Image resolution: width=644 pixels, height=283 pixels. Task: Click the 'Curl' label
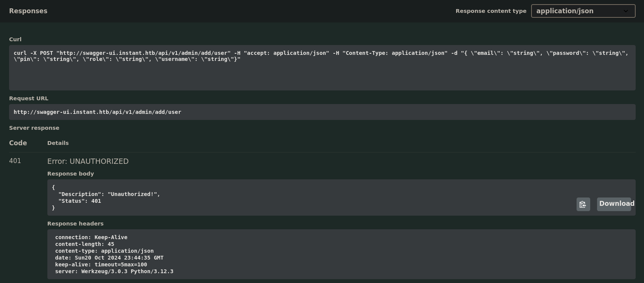point(15,39)
